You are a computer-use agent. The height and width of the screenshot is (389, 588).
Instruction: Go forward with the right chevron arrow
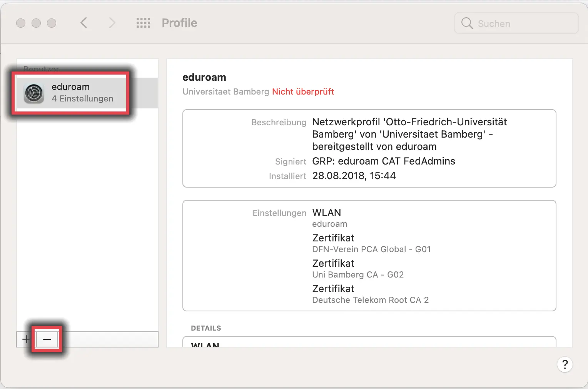coord(112,23)
